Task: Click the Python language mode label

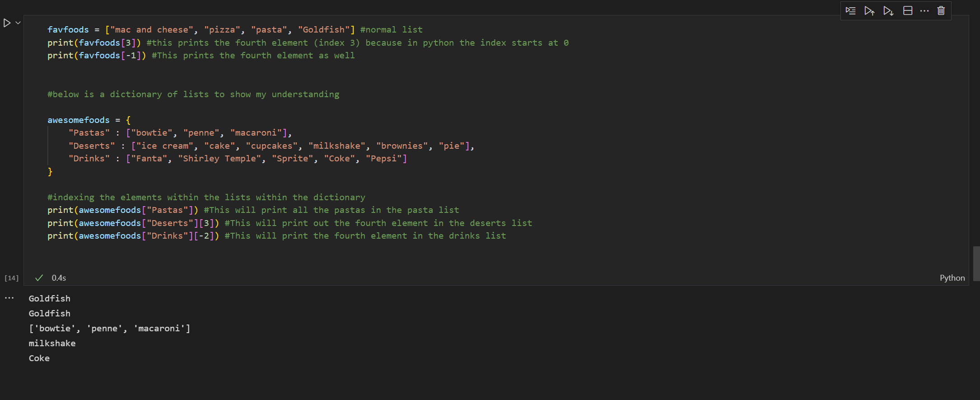Action: click(x=952, y=278)
